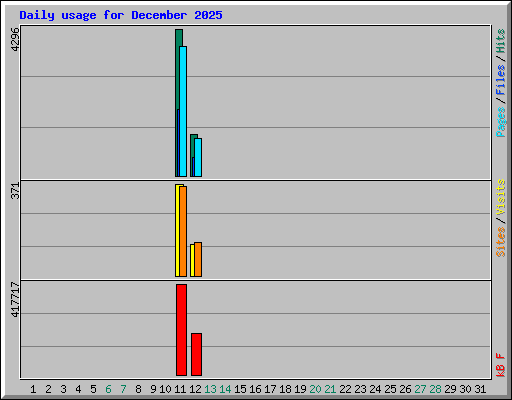512x400 pixels.
Task: Click the cyan pages bar for day 11
Action: 183,111
